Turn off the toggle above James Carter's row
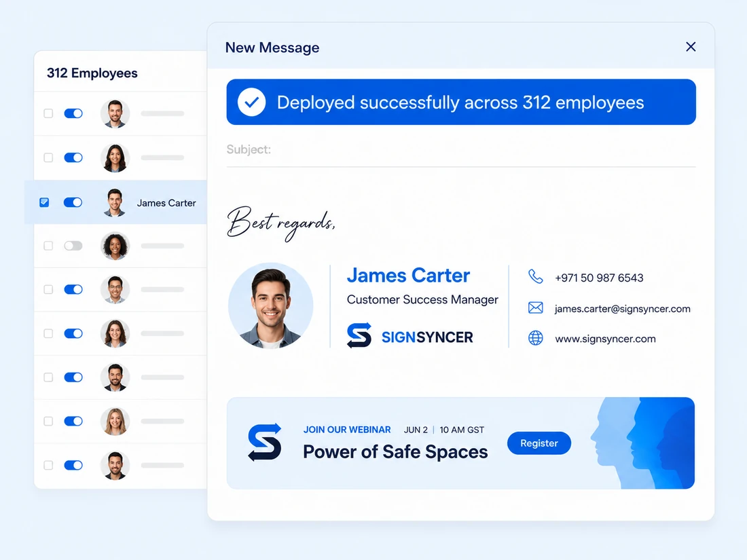 73,157
